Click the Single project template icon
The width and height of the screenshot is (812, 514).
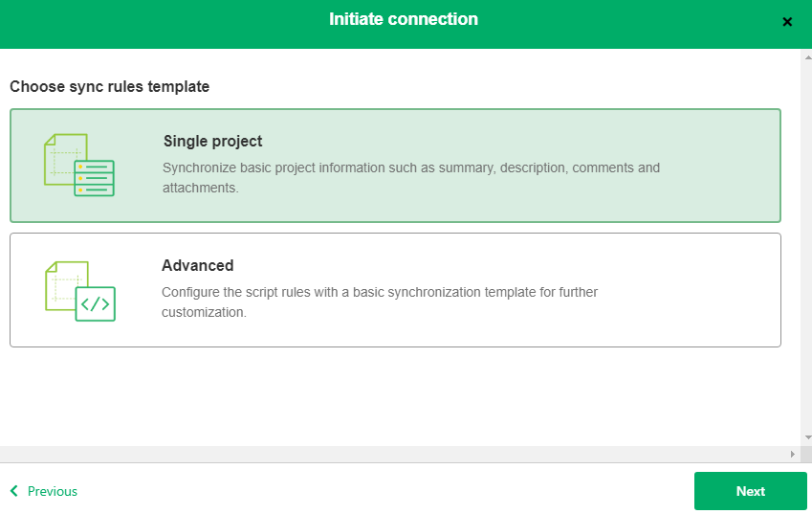pyautogui.click(x=78, y=166)
